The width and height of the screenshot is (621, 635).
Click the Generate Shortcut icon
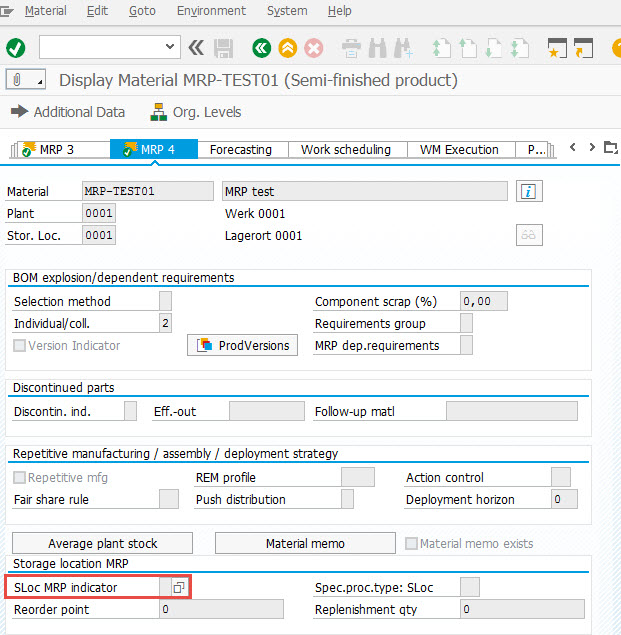(583, 48)
